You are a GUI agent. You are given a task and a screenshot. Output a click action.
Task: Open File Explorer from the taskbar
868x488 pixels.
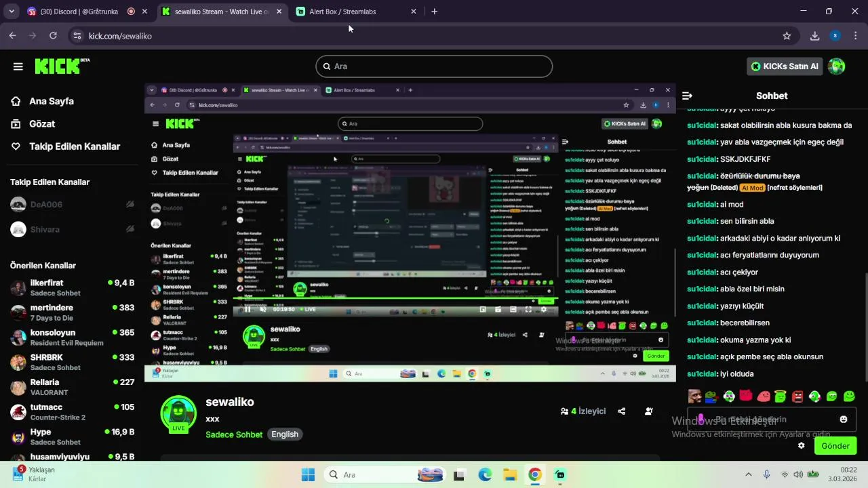click(x=510, y=474)
